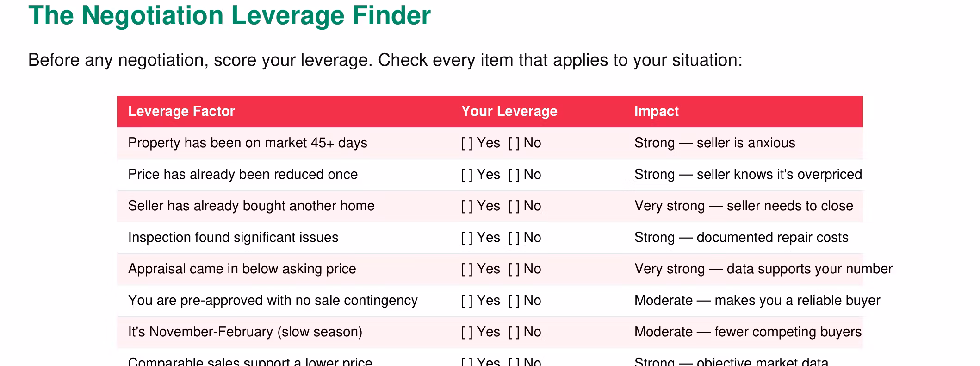The image size is (980, 366).
Task: Click the Leverage Factor column header
Action: pyautogui.click(x=181, y=111)
